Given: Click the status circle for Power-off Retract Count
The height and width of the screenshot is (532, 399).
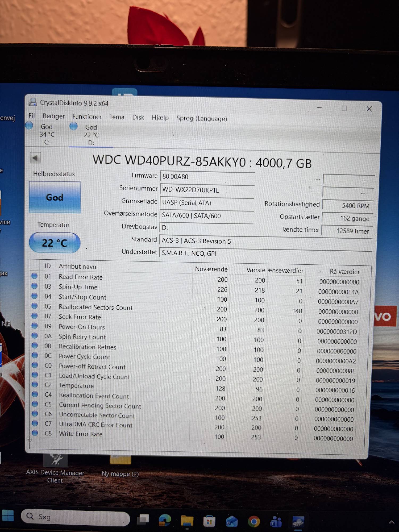Looking at the screenshot, I should (35, 365).
